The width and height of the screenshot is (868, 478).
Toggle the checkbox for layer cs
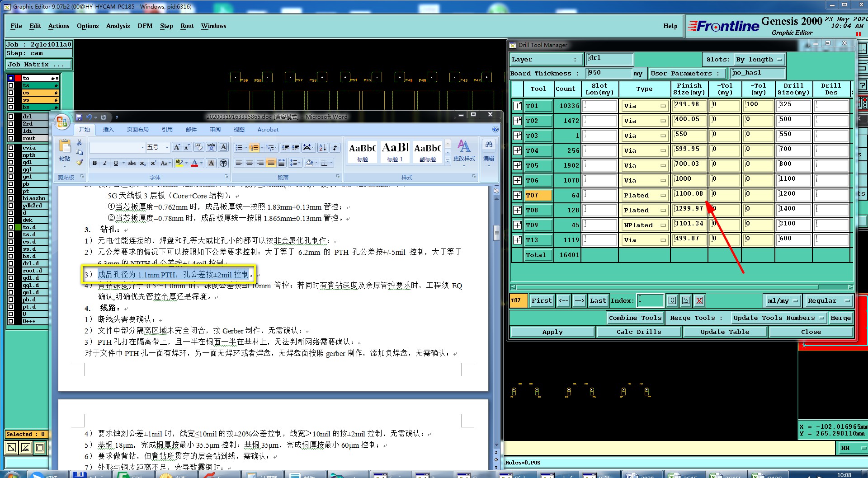(x=11, y=93)
